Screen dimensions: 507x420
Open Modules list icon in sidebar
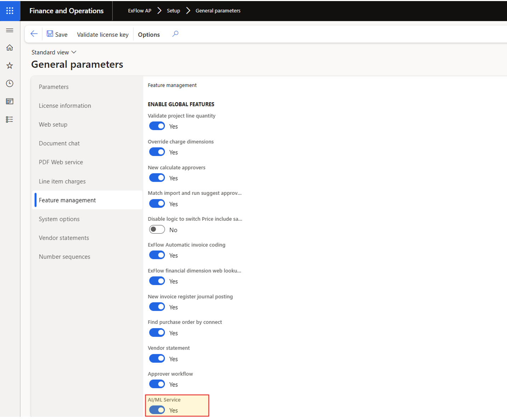(10, 119)
